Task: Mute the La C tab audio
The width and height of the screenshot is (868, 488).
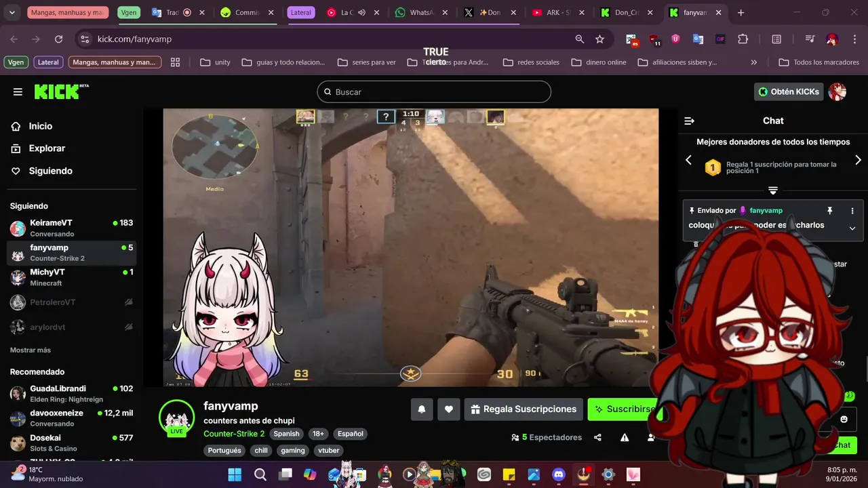Action: pos(361,12)
